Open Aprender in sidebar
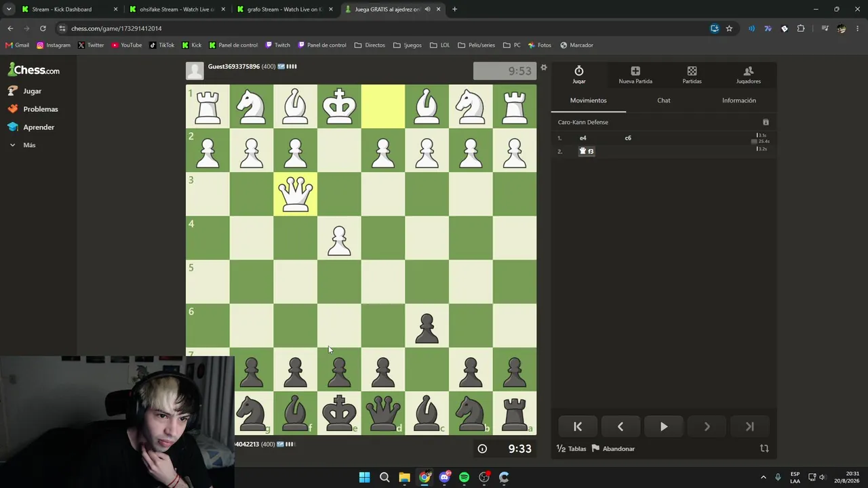Viewport: 868px width, 488px height. coord(38,127)
